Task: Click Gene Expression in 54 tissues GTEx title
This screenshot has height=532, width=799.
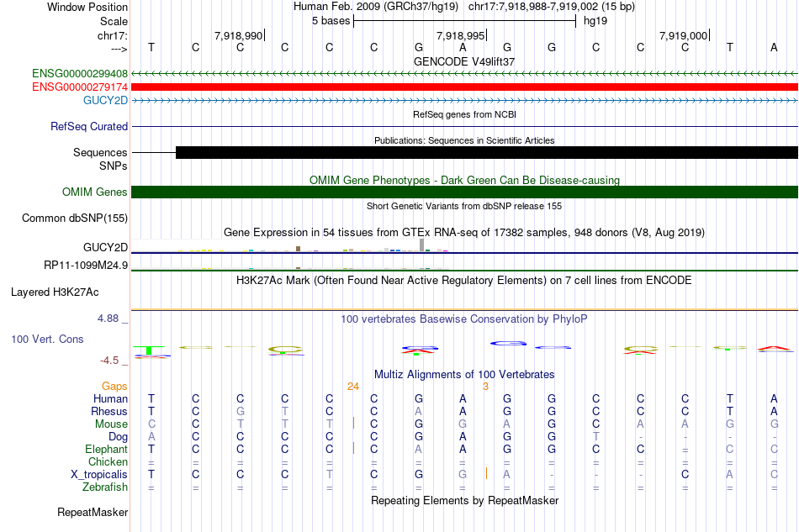Action: pos(464,233)
